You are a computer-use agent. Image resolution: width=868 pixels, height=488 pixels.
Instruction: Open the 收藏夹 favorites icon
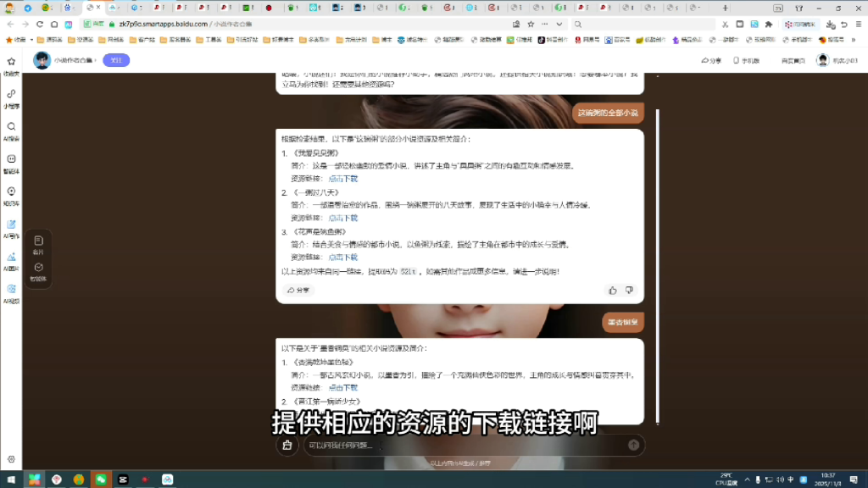pos(10,62)
